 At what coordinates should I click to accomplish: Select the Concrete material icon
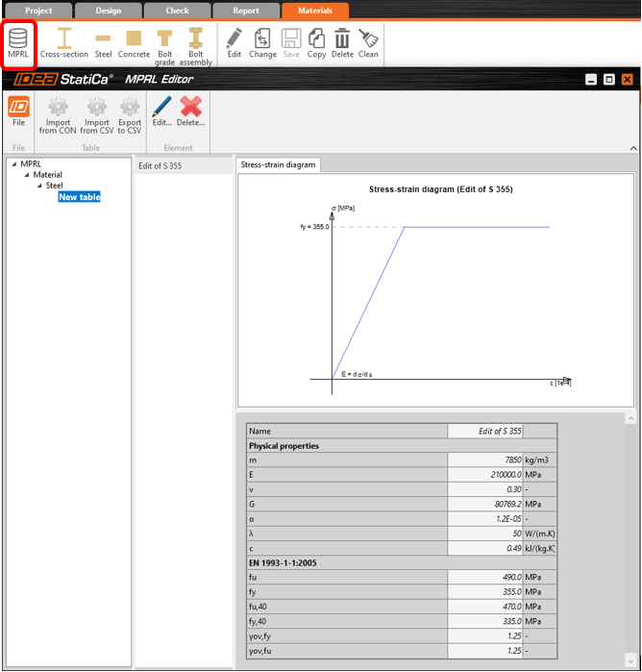pos(134,43)
